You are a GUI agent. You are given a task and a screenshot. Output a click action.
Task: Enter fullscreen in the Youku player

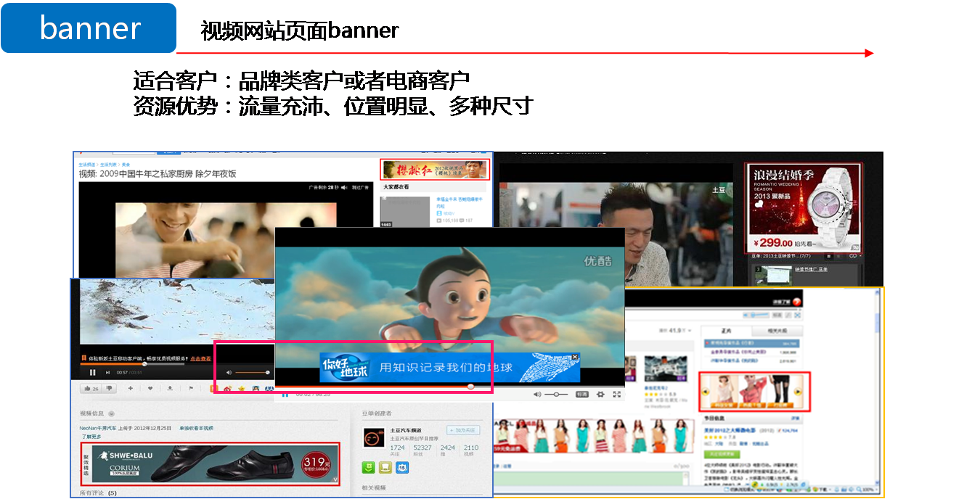tap(617, 395)
